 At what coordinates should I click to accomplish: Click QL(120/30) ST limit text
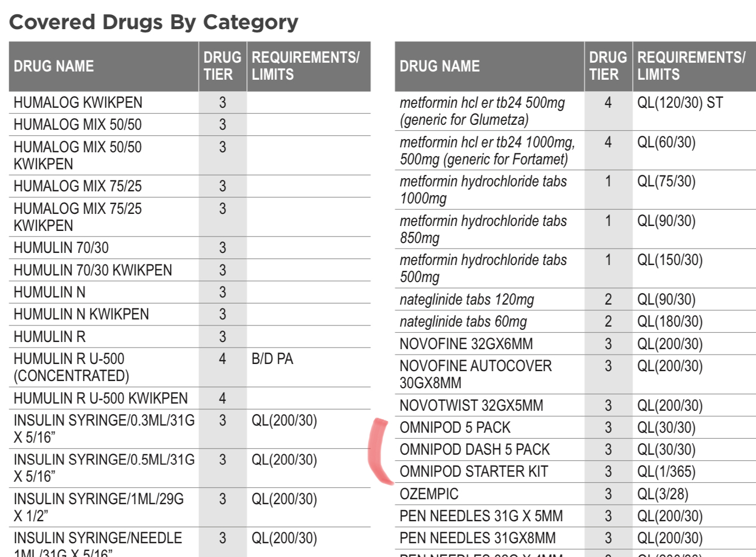pyautogui.click(x=680, y=103)
